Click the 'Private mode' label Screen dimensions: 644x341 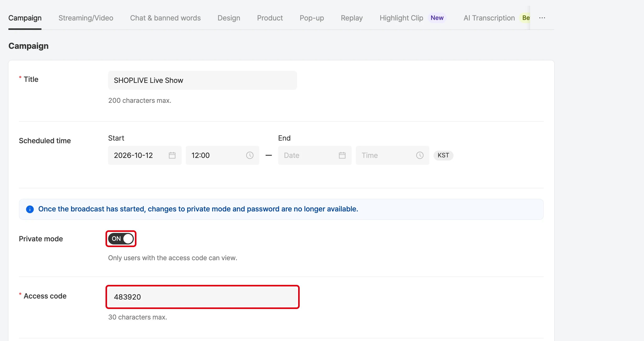tap(41, 239)
